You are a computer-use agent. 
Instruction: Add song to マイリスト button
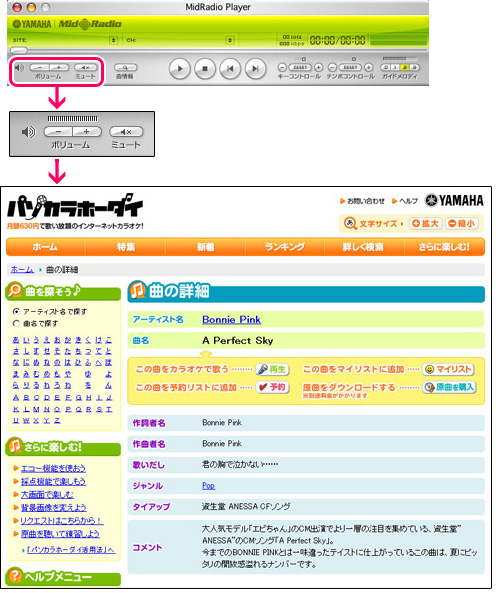click(x=449, y=369)
